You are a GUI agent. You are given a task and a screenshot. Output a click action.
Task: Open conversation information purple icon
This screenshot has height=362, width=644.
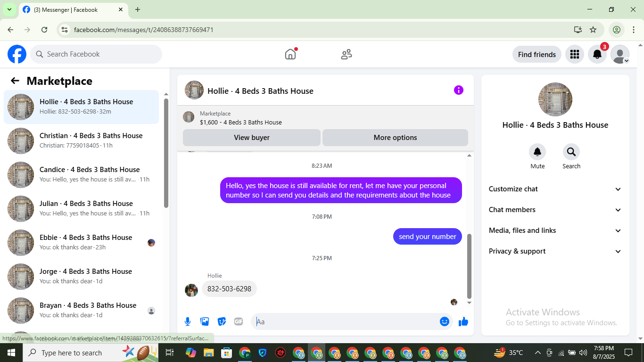pyautogui.click(x=458, y=90)
